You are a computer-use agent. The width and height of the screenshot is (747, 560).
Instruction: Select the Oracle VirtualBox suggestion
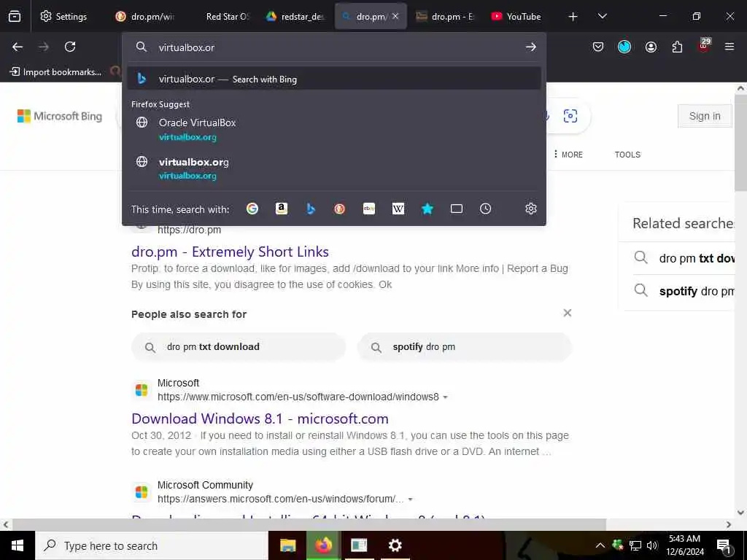coord(334,129)
